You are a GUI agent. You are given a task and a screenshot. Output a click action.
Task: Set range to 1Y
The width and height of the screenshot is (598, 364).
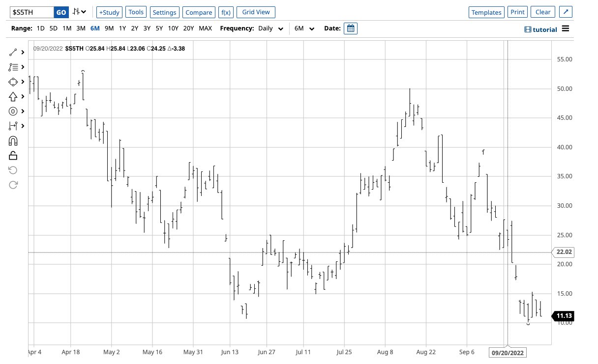[122, 28]
